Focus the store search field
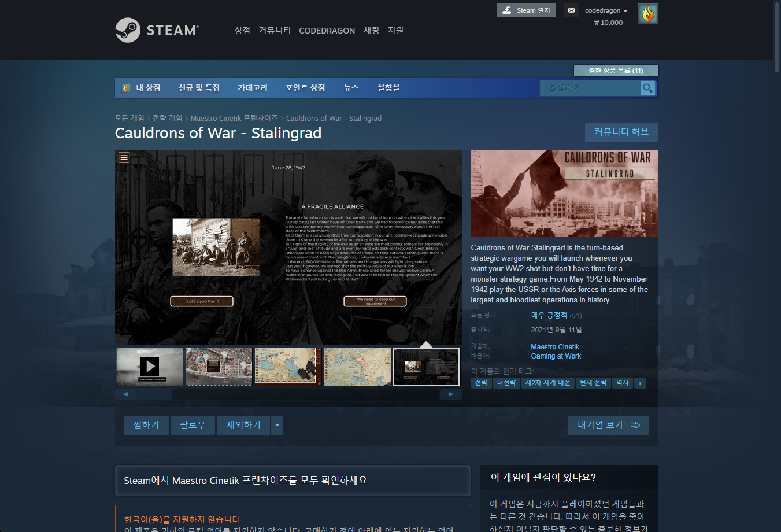The height and width of the screenshot is (532, 781). [x=591, y=88]
